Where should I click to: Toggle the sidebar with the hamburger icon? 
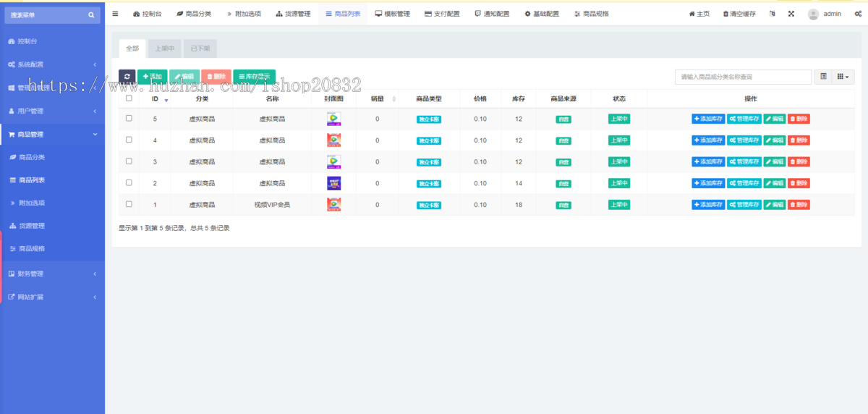[115, 14]
